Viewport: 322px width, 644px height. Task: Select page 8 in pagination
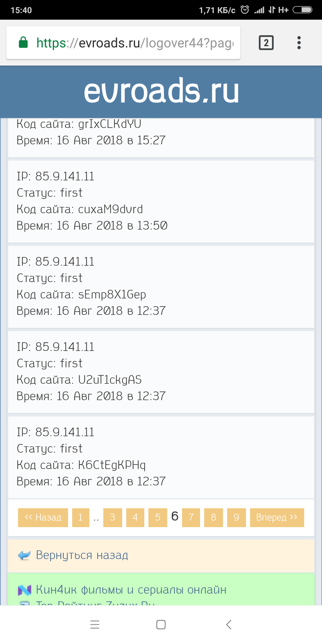(x=213, y=518)
